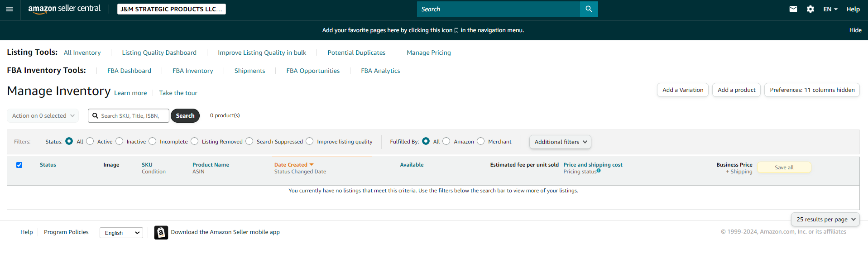Toggle the select-all listings checkbox
The image size is (868, 268).
pos(19,165)
